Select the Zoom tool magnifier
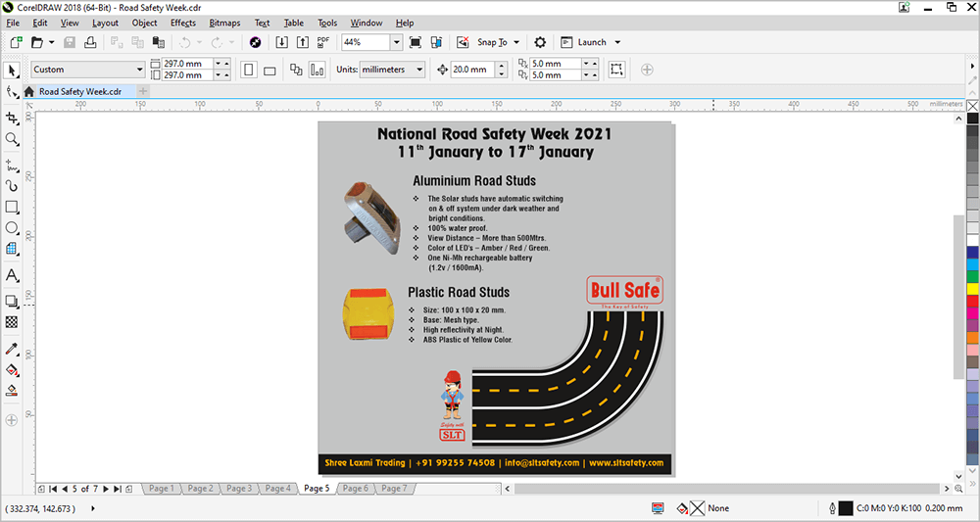 (x=11, y=139)
